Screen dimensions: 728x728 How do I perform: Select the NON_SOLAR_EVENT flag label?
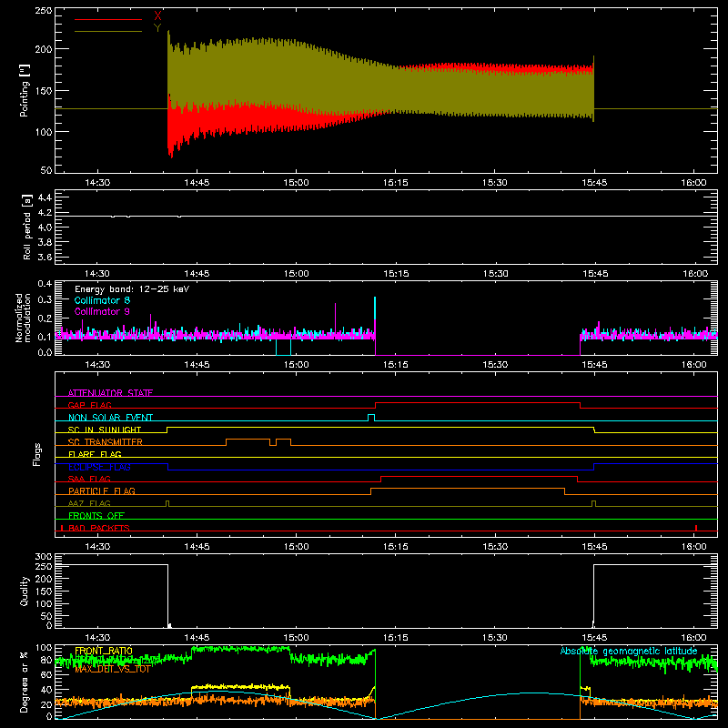tap(110, 418)
